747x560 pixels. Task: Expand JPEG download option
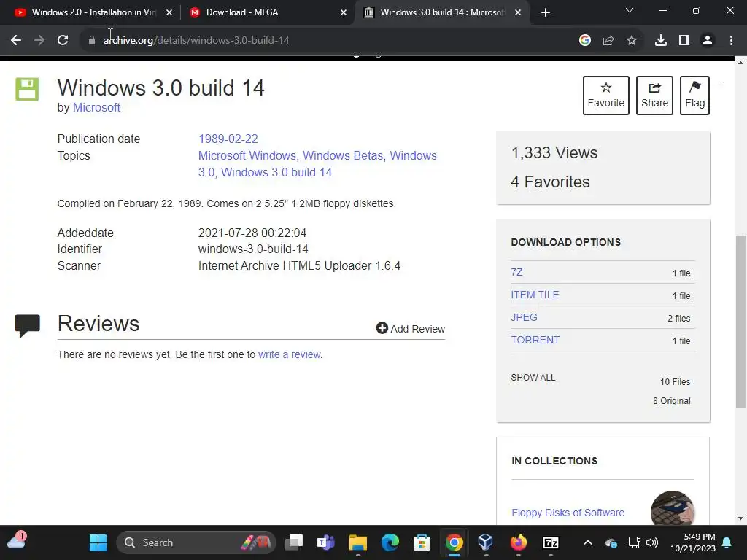[x=524, y=317]
